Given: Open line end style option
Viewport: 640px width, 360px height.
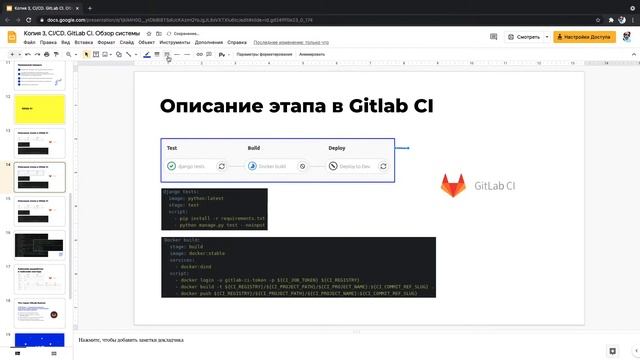Looking at the screenshot, I should click(187, 54).
